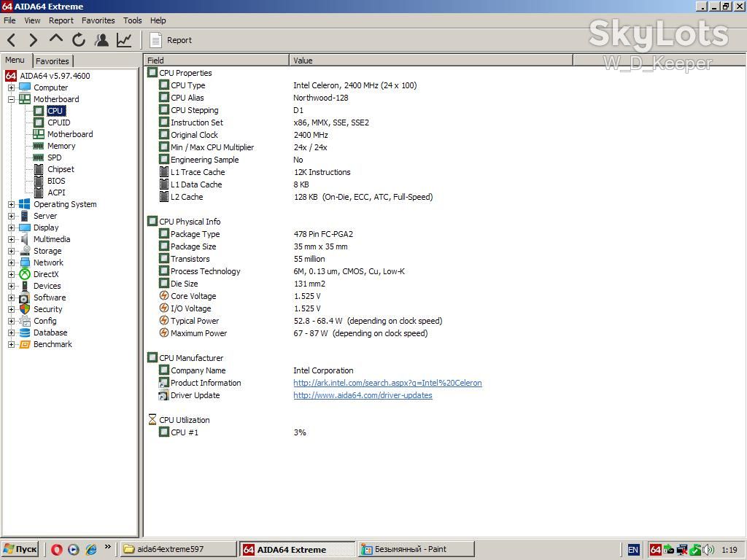Expand the Computer tree node
Image resolution: width=747 pixels, height=560 pixels.
(11, 87)
